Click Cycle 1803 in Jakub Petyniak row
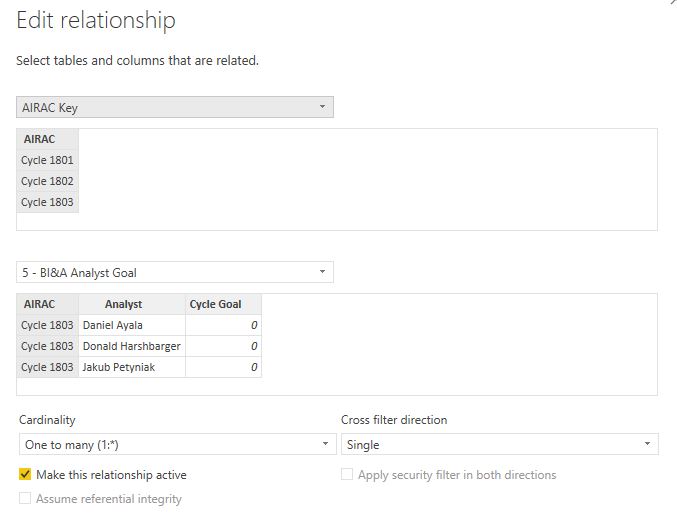This screenshot has height=520, width=677. click(47, 367)
